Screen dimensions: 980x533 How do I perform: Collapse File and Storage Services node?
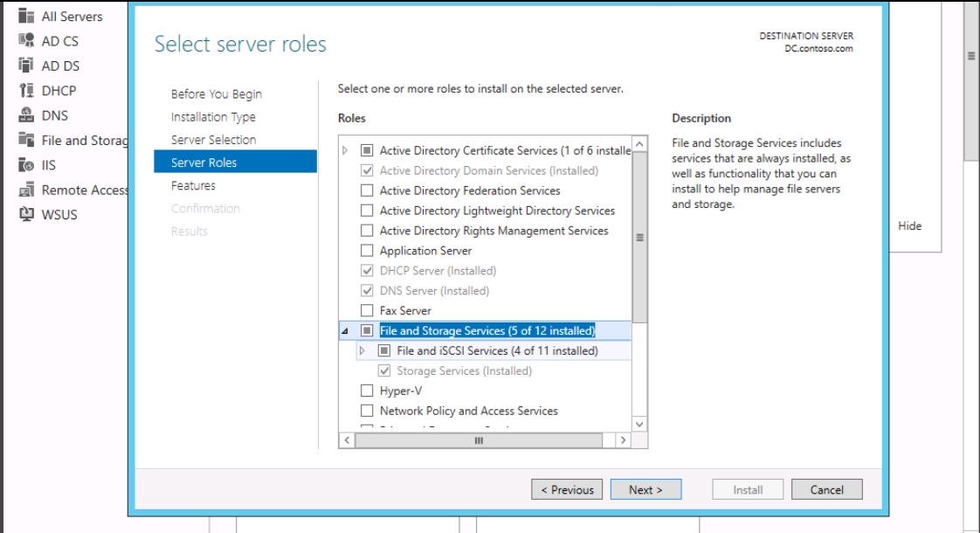pos(345,330)
